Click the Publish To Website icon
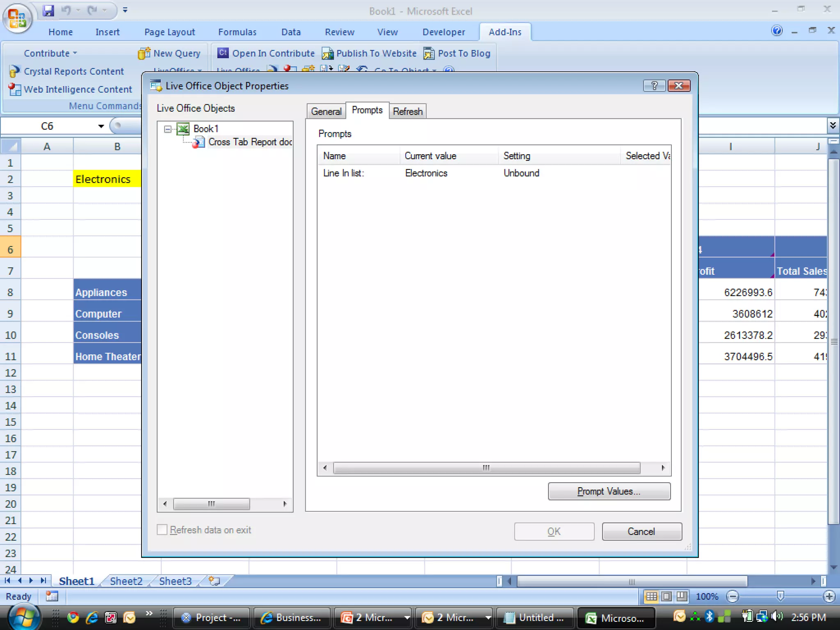This screenshot has width=840, height=630. tap(327, 53)
